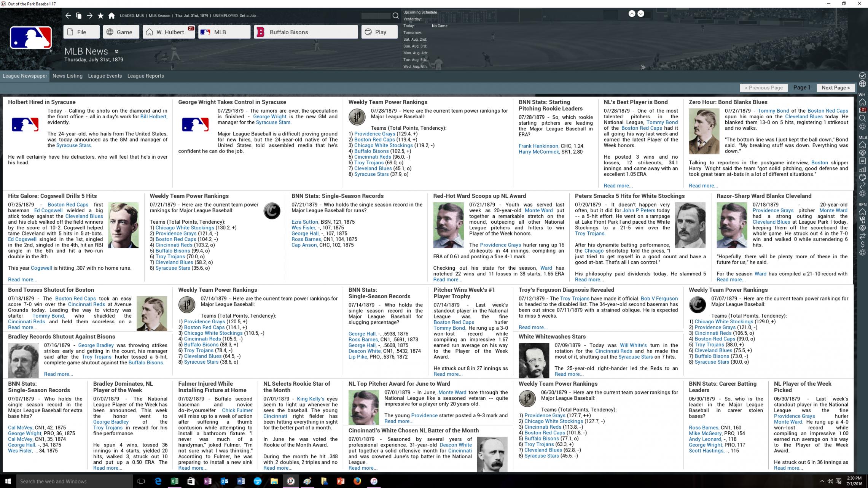Open the Buffalo Bisons team menu

pyautogui.click(x=306, y=32)
